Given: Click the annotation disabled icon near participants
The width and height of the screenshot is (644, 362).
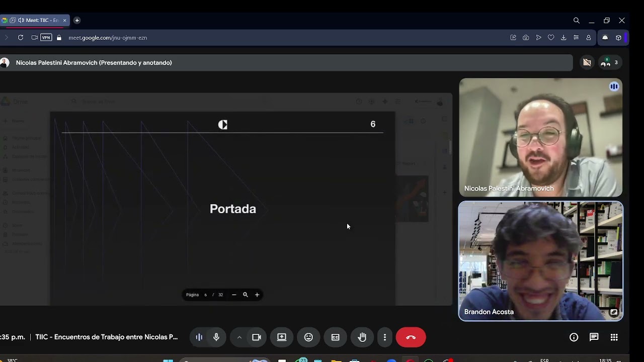Looking at the screenshot, I should pyautogui.click(x=587, y=63).
